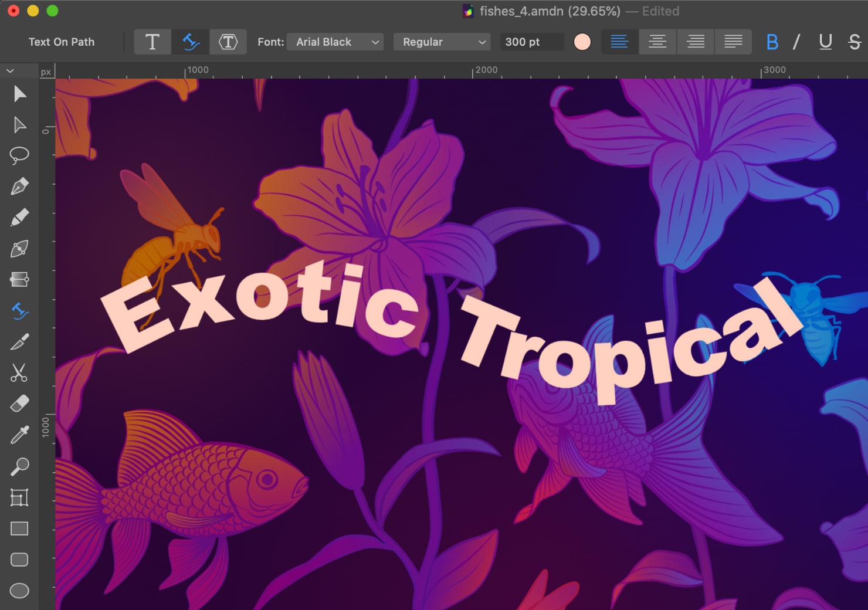Center align the path text
Screen dimensions: 868x610
coord(657,42)
